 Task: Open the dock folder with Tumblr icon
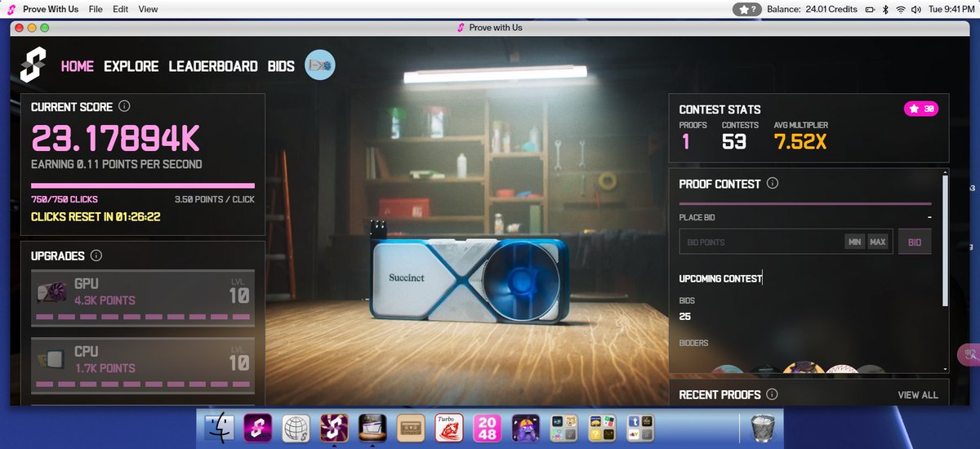639,428
